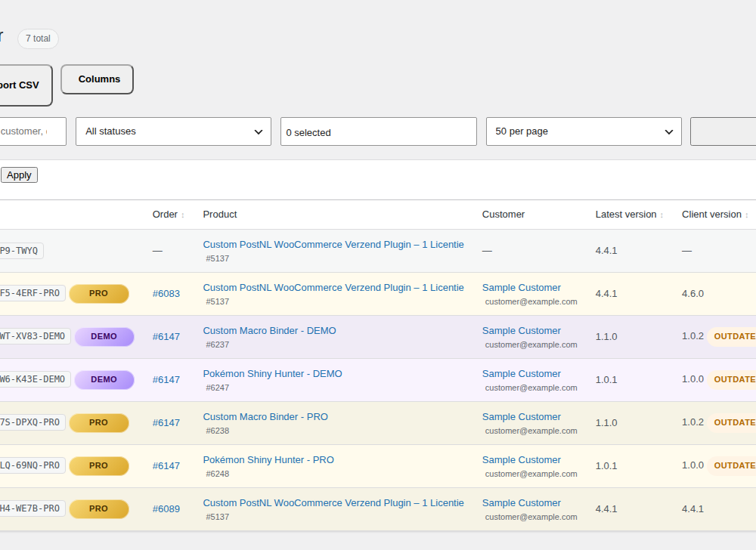
Task: Open Sample Customer in Macro Binder PRO row
Action: click(521, 417)
